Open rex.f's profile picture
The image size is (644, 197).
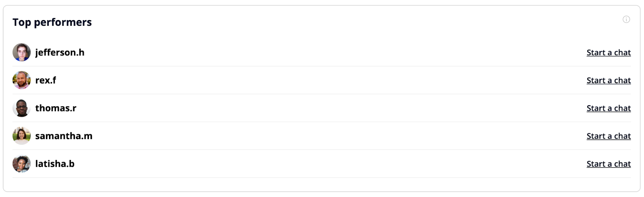21,80
